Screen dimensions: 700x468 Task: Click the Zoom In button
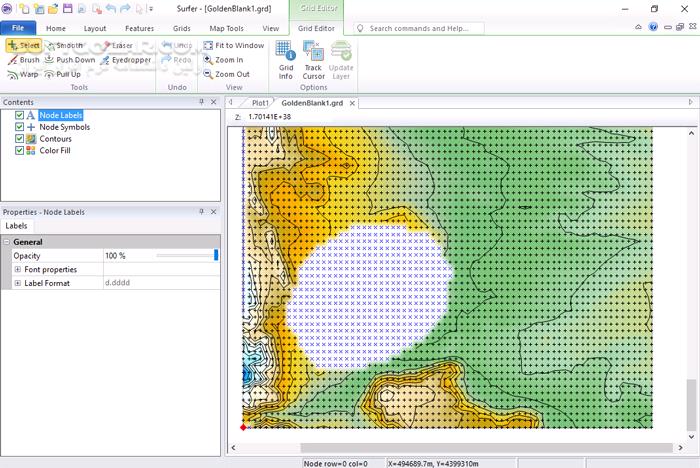(x=223, y=60)
